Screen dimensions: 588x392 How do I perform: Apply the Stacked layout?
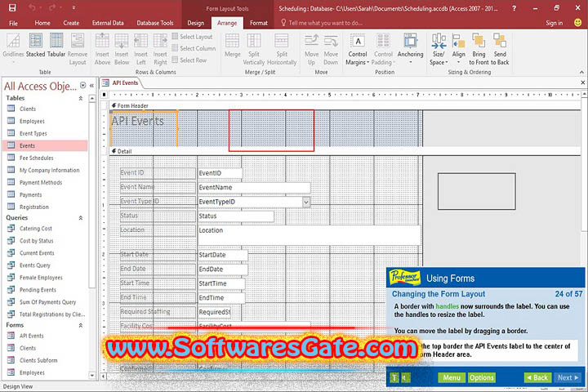coord(36,46)
